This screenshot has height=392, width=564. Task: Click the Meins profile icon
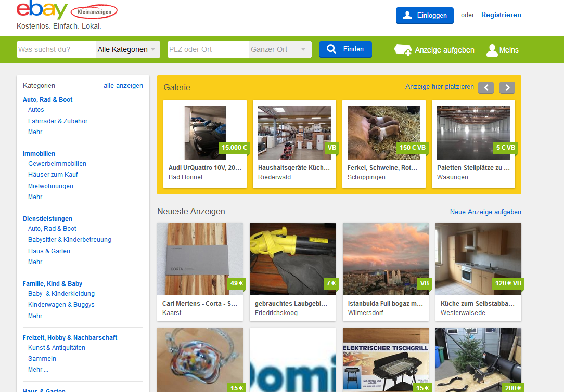[x=492, y=50]
